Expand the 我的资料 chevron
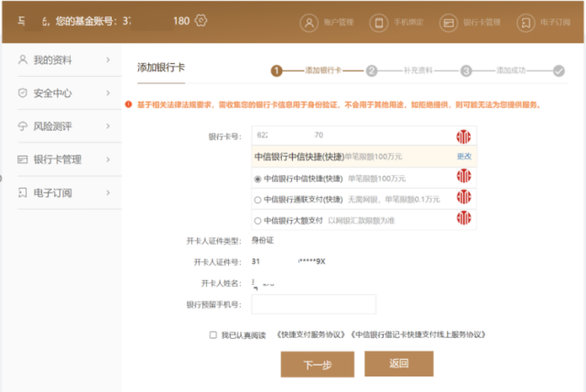This screenshot has height=392, width=586. (x=108, y=60)
